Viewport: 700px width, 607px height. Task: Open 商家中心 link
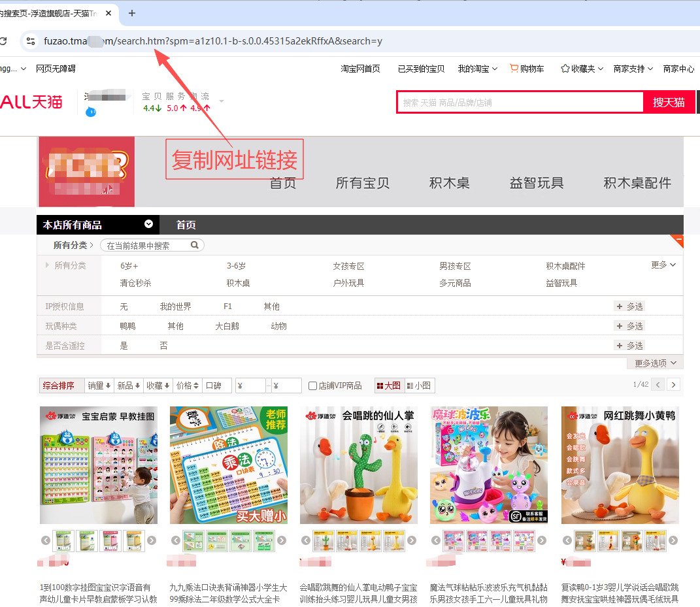(678, 69)
